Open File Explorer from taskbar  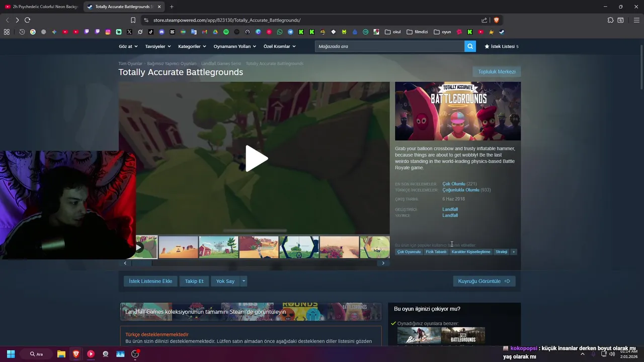click(x=61, y=354)
